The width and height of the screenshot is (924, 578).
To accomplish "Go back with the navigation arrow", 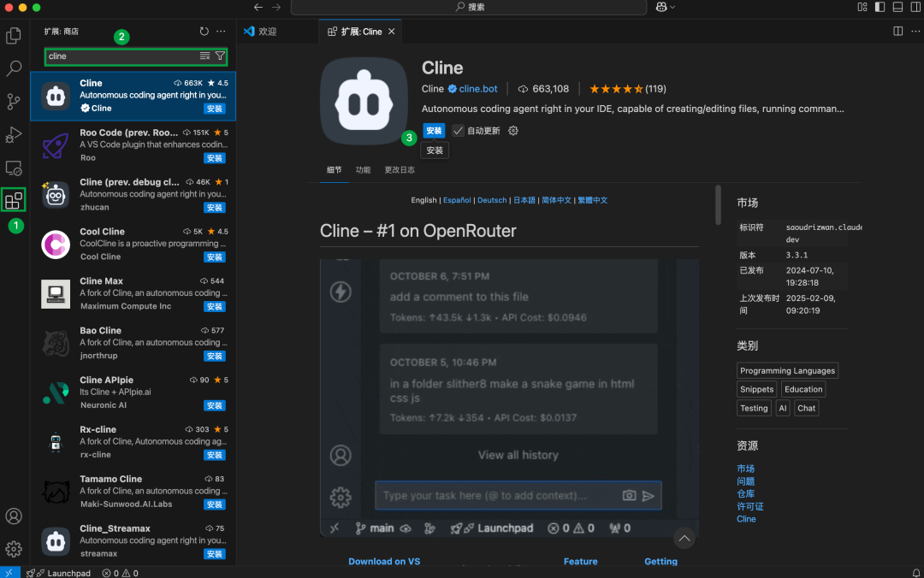I will coord(258,7).
